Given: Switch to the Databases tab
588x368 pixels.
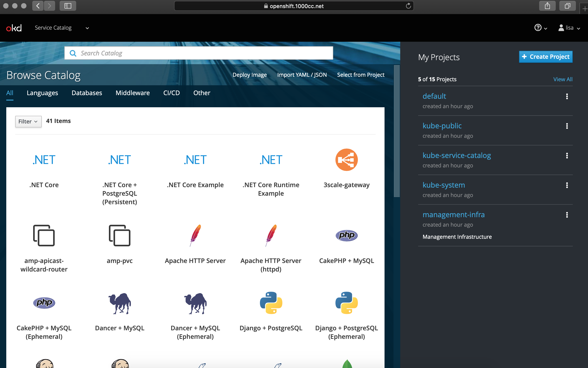Looking at the screenshot, I should pos(87,93).
